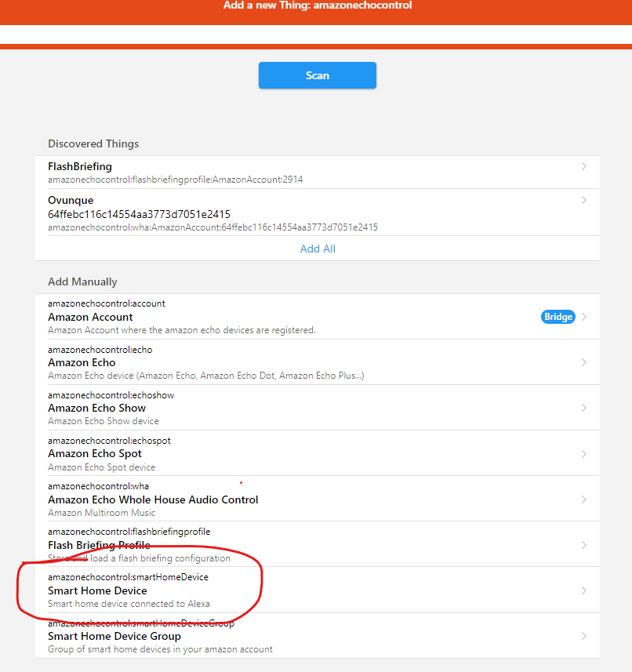The image size is (632, 672).
Task: Expand the Ovunque row chevron
Action: coord(583,201)
